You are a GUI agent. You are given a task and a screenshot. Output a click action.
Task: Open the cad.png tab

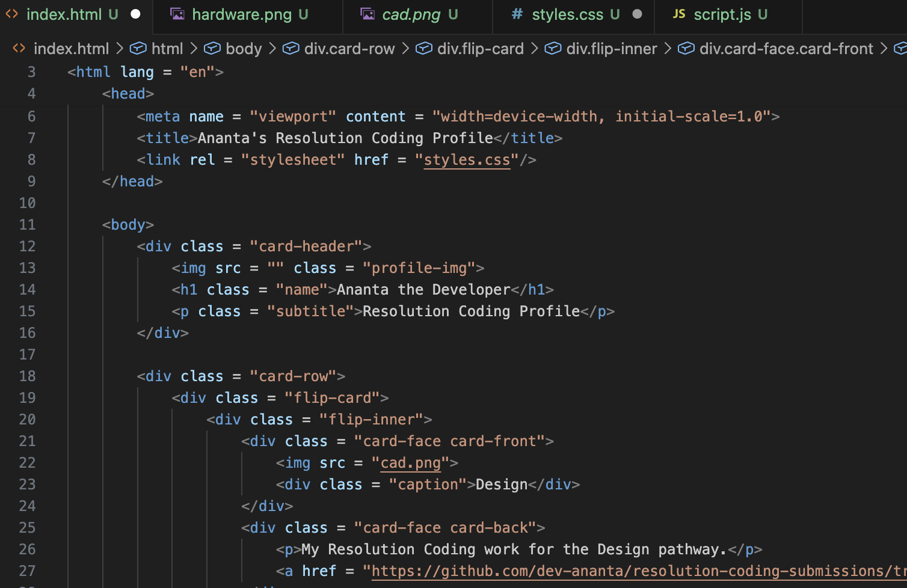click(x=418, y=14)
